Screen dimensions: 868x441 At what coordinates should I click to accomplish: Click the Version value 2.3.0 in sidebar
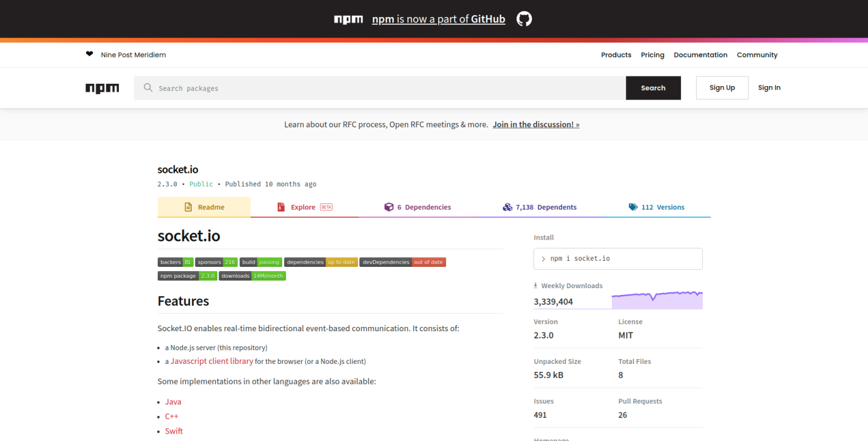tap(544, 335)
